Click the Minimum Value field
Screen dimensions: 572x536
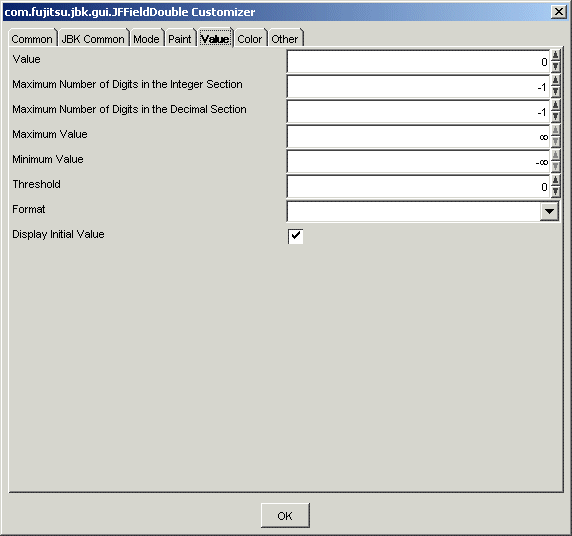click(418, 162)
